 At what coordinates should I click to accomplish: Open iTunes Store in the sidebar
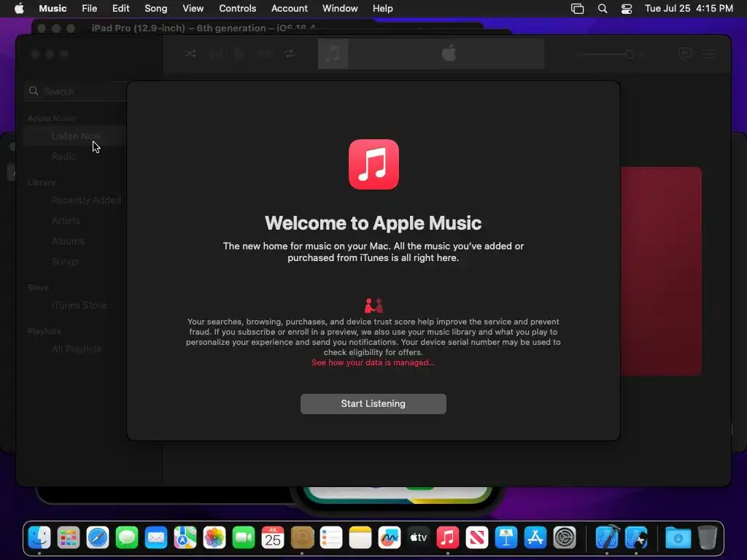[x=79, y=306]
